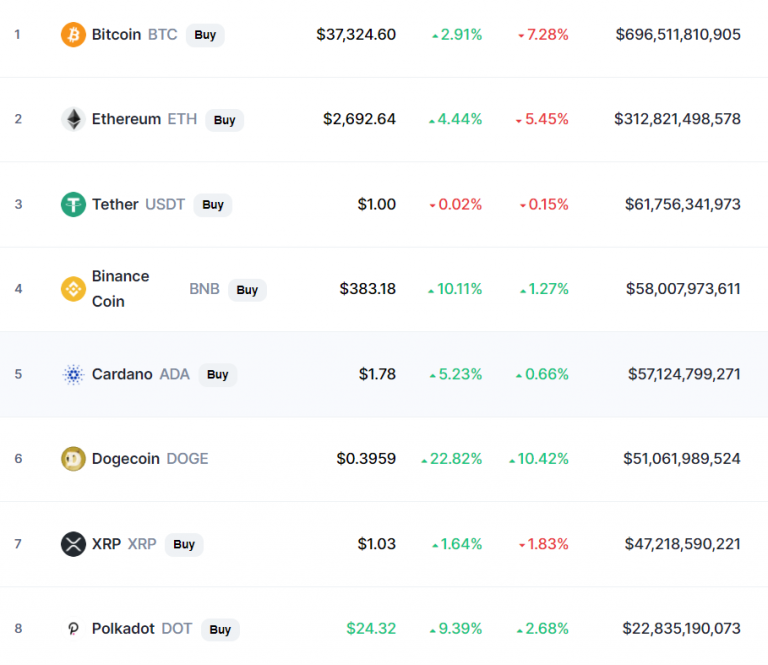The width and height of the screenshot is (768, 665).
Task: Click Buy button in XRP row
Action: (184, 545)
